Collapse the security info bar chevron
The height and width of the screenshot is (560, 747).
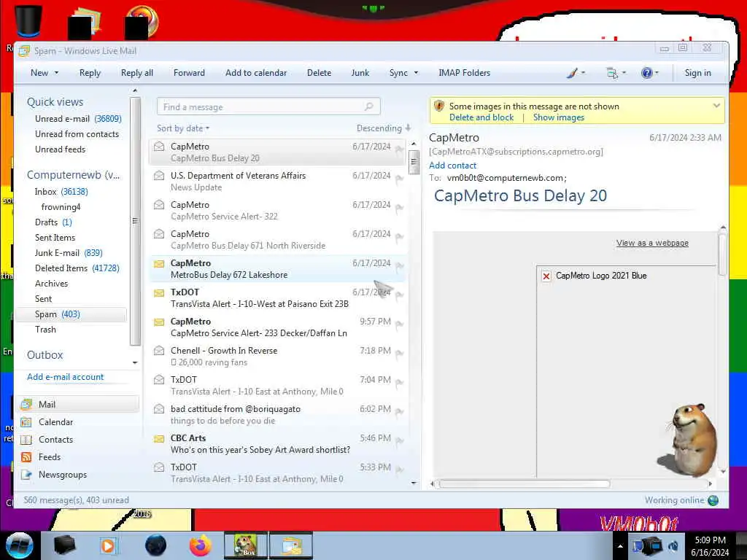[716, 106]
